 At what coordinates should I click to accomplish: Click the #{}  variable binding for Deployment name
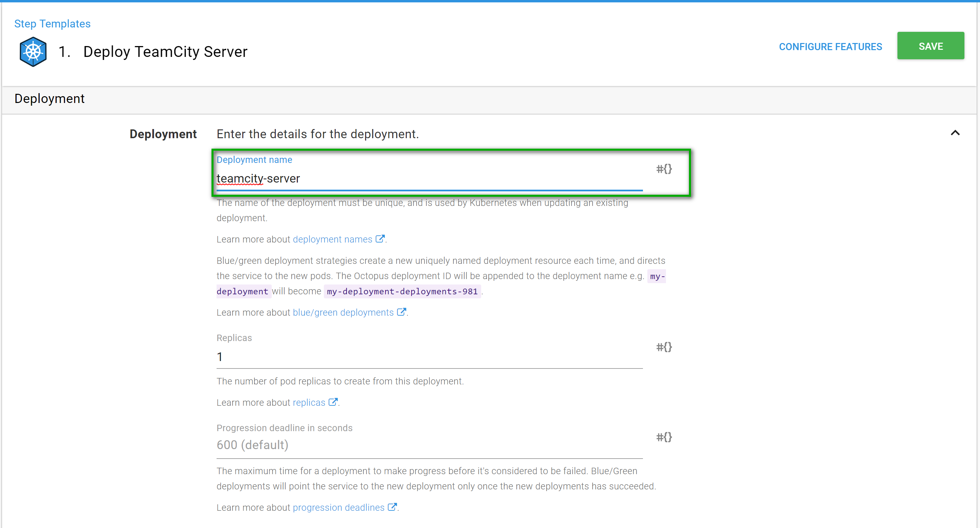(x=664, y=170)
